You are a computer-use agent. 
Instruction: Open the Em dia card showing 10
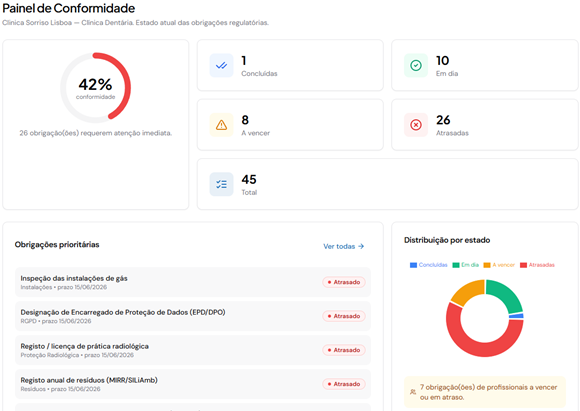point(485,65)
